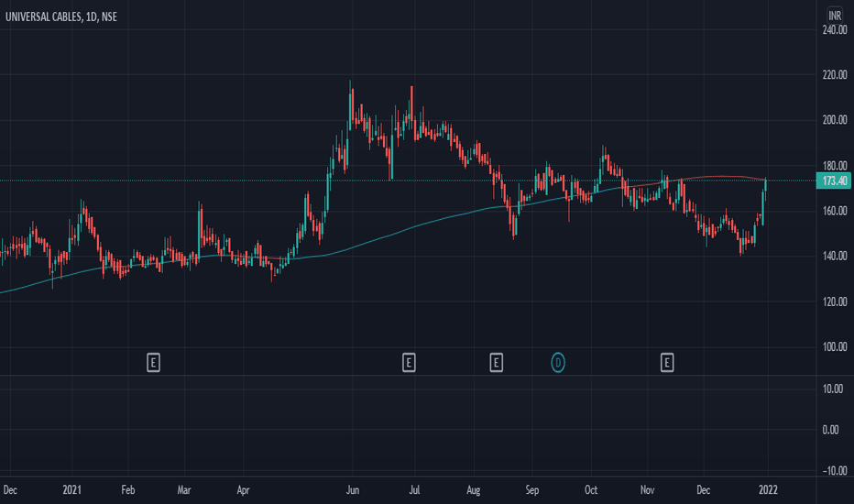Viewport: 854px width, 504px height.
Task: Click the 173.40 current price label
Action: pos(834,181)
